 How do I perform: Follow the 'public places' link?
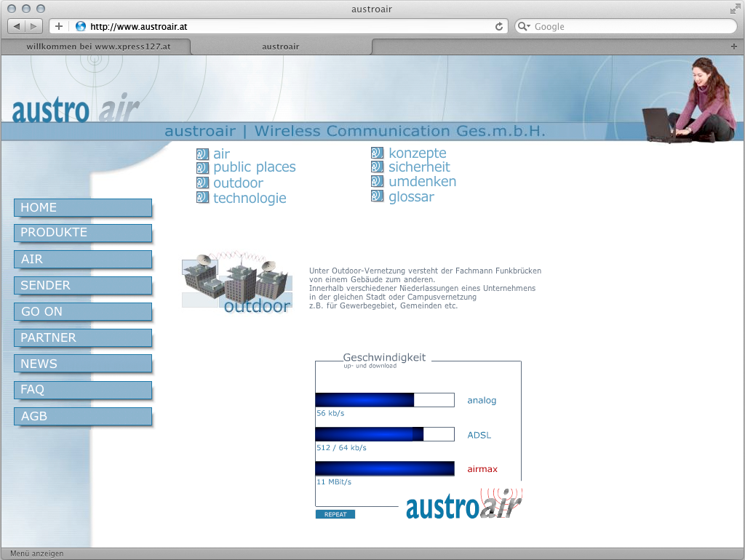coord(254,167)
